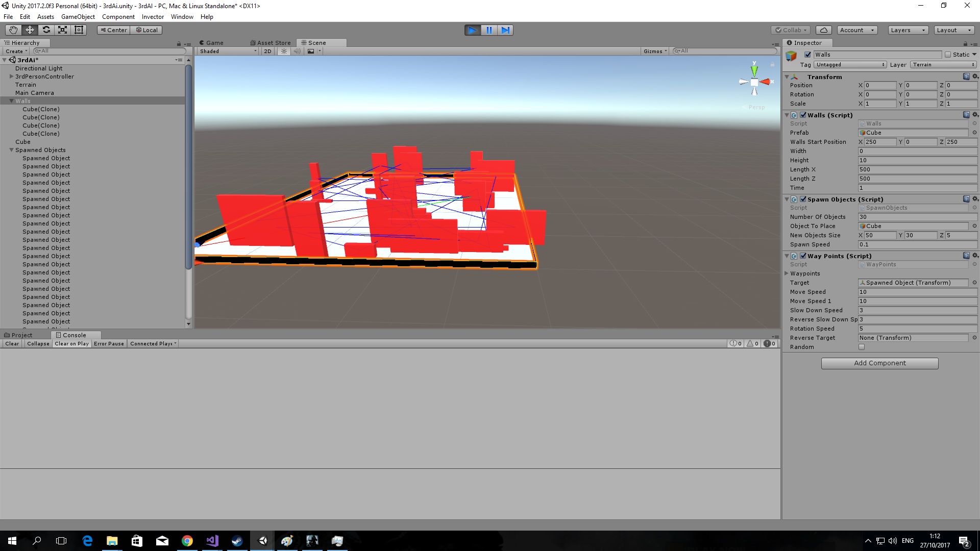Toggle scene lighting sun icon
Image resolution: width=980 pixels, height=551 pixels.
284,51
